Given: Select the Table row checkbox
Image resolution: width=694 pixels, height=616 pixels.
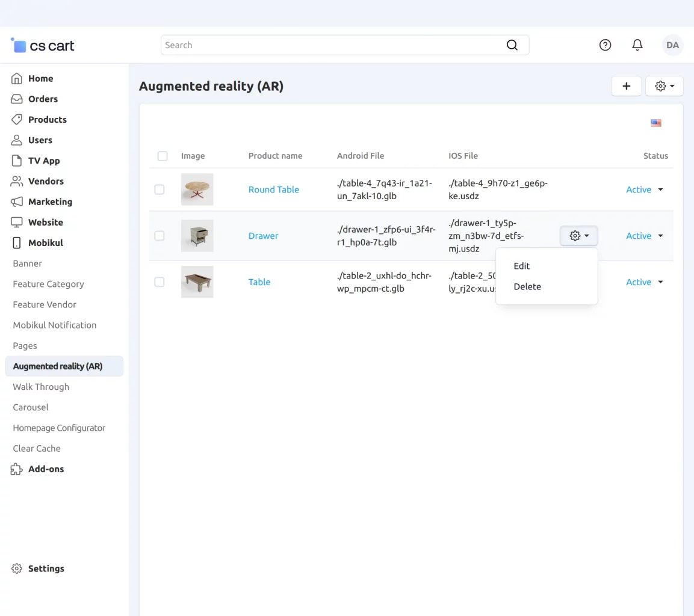Looking at the screenshot, I should [160, 282].
